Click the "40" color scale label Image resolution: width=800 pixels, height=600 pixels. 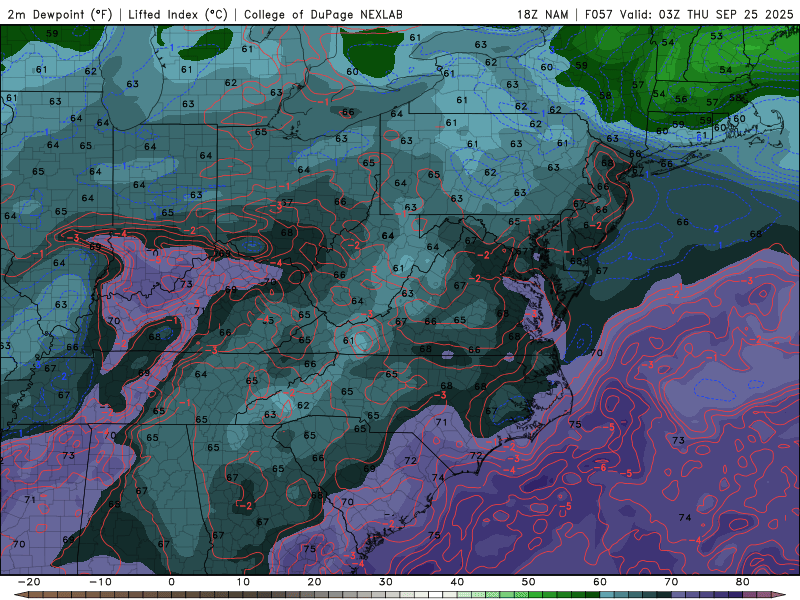point(457,582)
